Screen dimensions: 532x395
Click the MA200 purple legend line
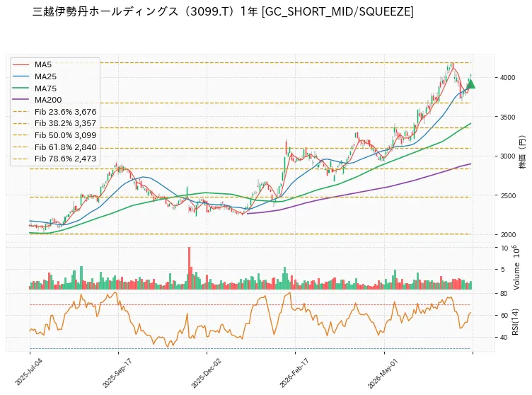click(x=21, y=100)
